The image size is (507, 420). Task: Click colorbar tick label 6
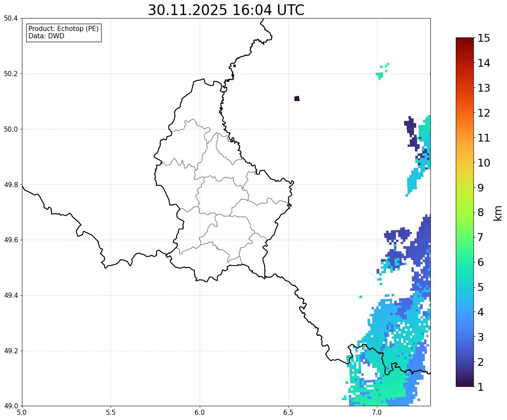(481, 262)
